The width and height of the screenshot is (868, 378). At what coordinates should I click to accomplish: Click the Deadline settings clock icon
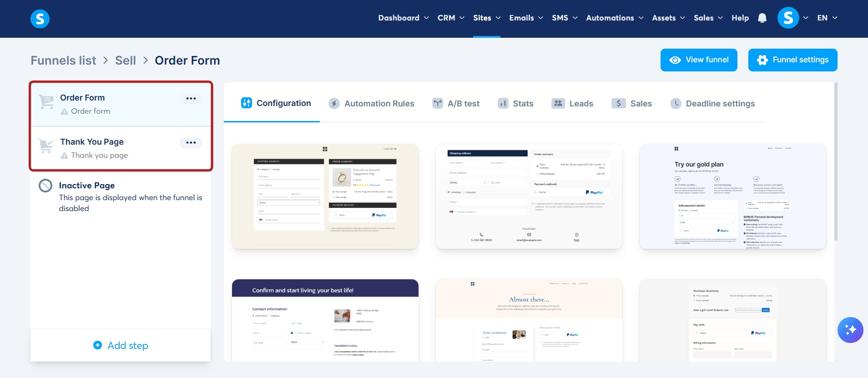(x=676, y=103)
